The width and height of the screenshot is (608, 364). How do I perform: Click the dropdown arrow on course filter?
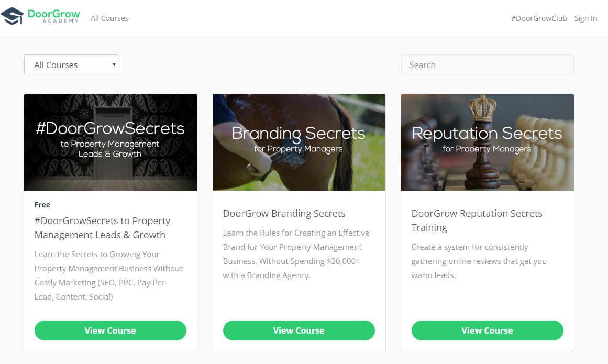tap(114, 65)
